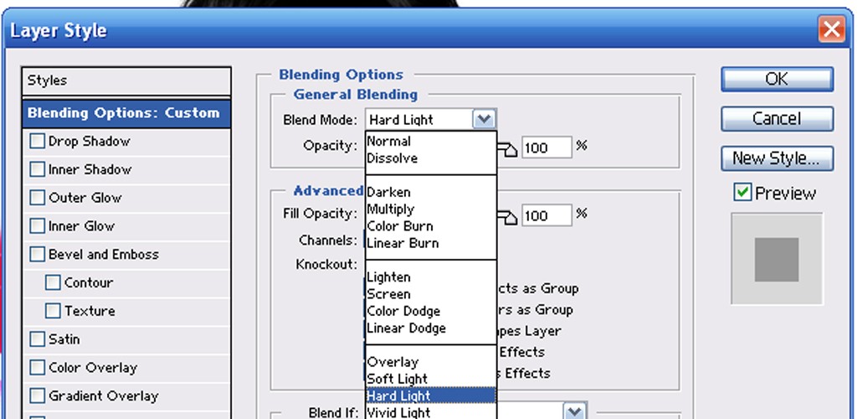Tick the Gradient Overlay checkbox

[x=37, y=396]
